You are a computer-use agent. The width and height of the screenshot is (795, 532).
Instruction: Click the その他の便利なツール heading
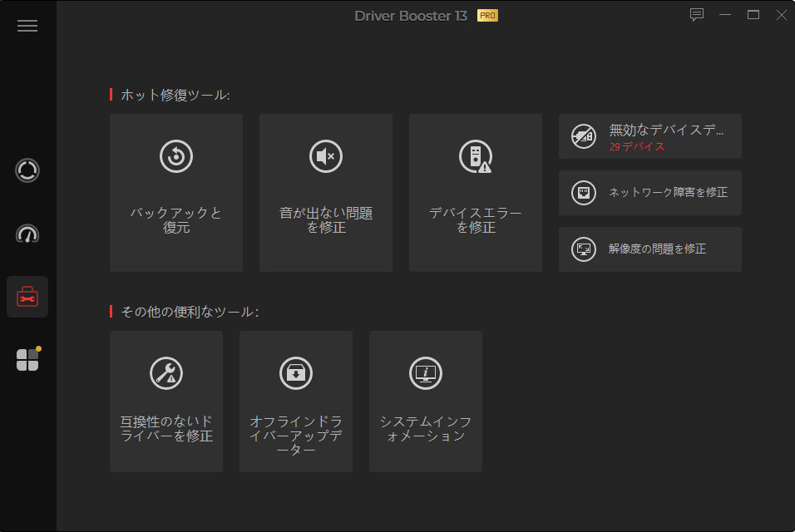(x=190, y=312)
